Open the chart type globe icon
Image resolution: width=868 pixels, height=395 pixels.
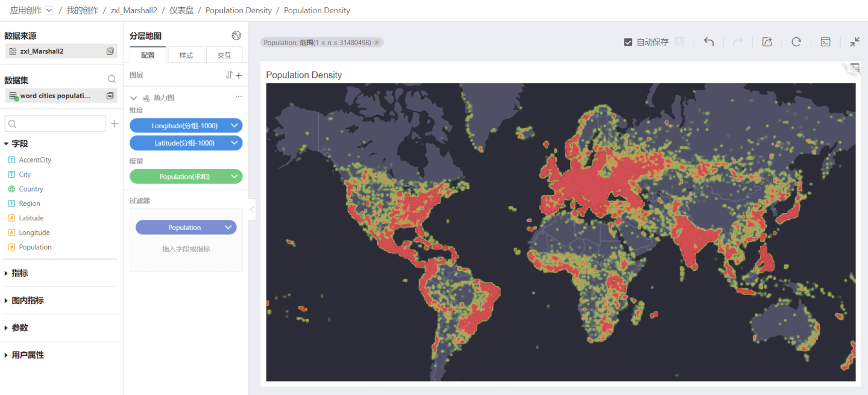coord(236,36)
